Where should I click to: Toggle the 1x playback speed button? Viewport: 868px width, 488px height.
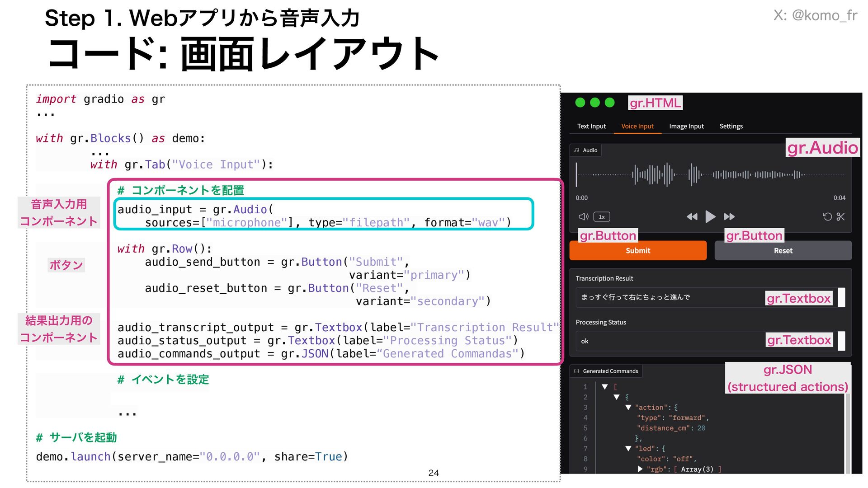(x=602, y=217)
